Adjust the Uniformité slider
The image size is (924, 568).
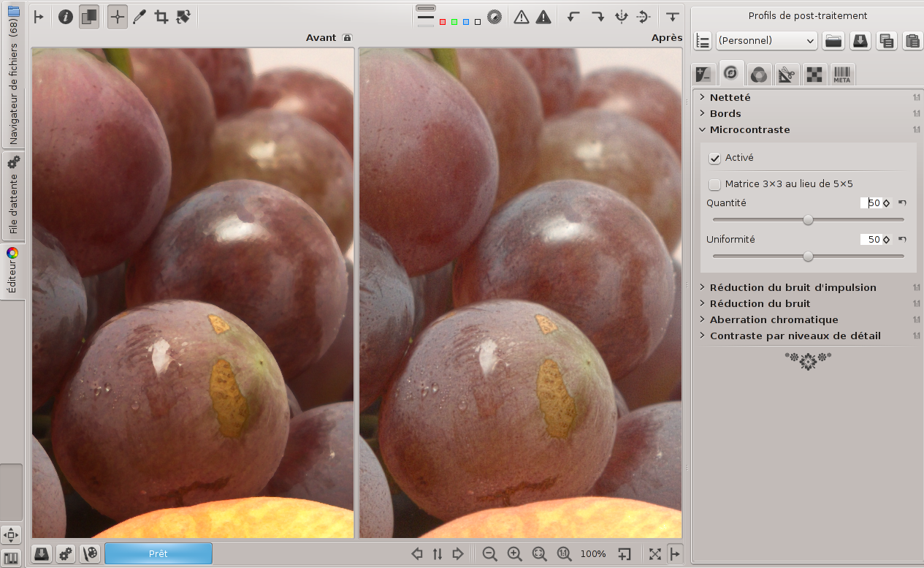(808, 257)
